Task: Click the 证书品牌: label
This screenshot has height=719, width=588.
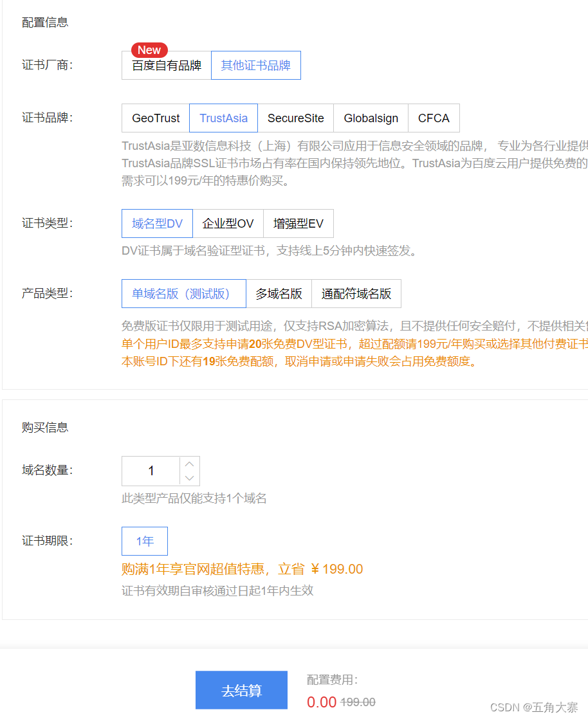Action: pyautogui.click(x=47, y=118)
